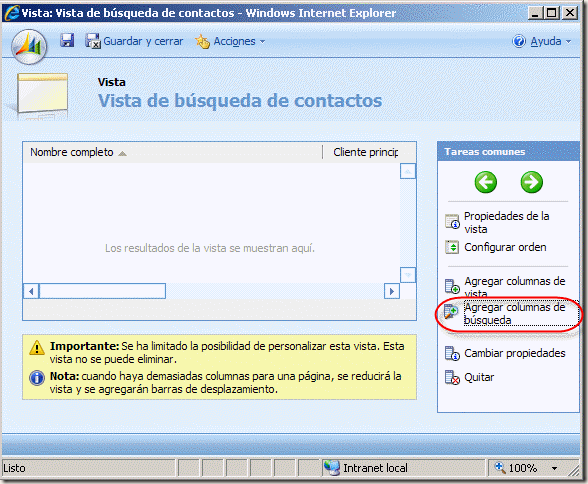This screenshot has height=484, width=588.
Task: Click the Guardar y cerrar icon
Action: [x=92, y=41]
